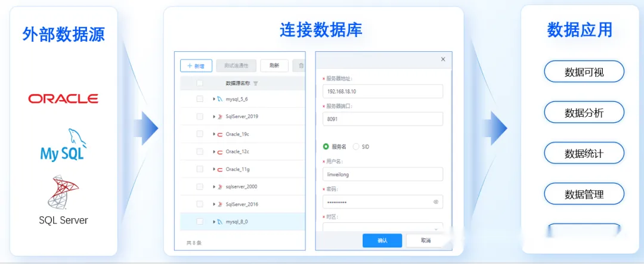The height and width of the screenshot is (264, 644).
Task: Expand the mysql_5_6 tree row
Action: pos(214,99)
